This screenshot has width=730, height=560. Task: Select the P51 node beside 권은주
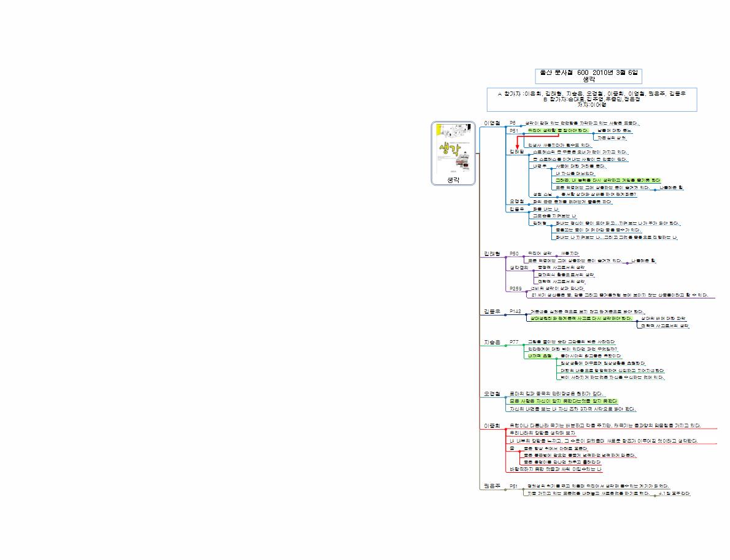coord(514,486)
